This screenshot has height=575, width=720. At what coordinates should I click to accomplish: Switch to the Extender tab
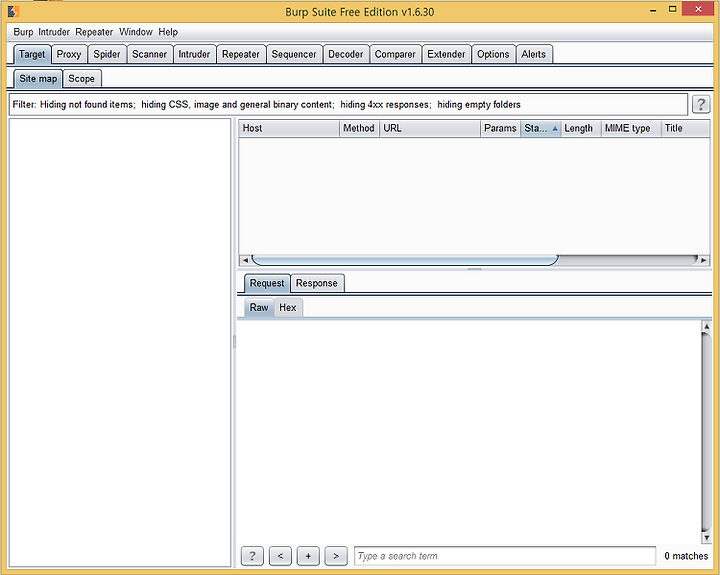446,54
